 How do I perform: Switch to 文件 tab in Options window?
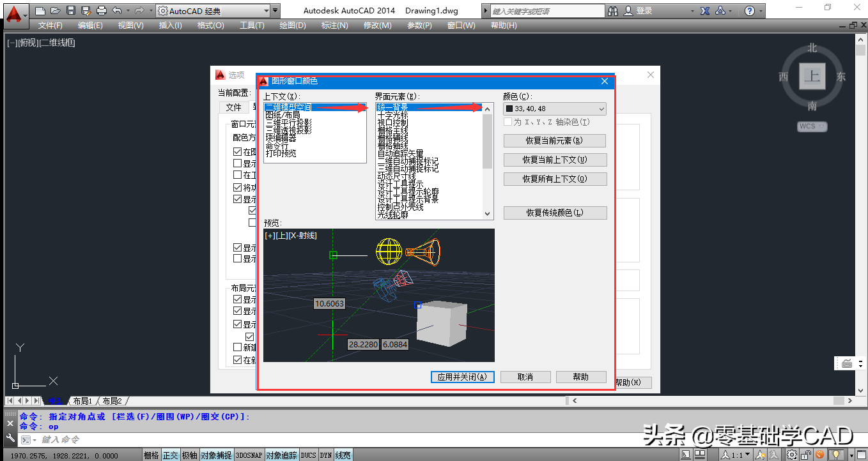(233, 107)
